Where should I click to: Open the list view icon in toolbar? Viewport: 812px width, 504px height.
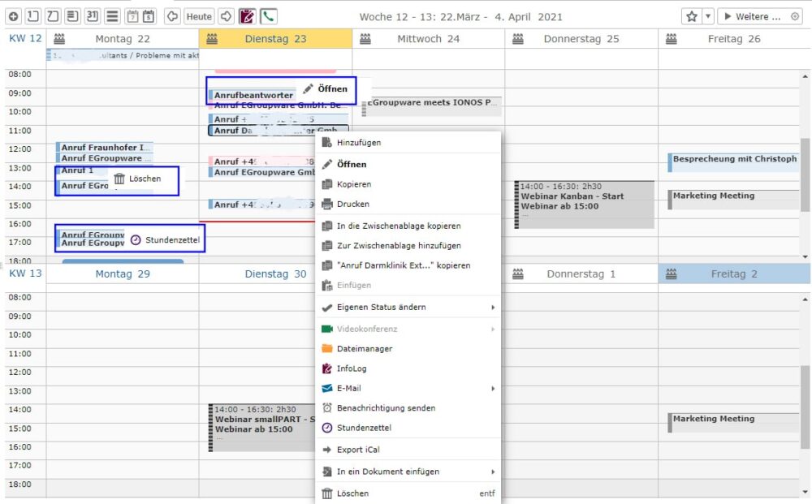tap(113, 16)
